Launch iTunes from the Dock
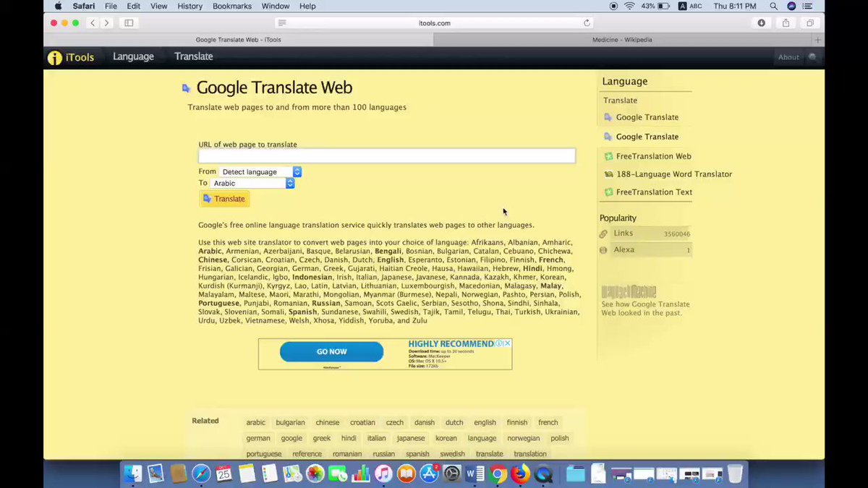This screenshot has height=488, width=868. pyautogui.click(x=383, y=474)
